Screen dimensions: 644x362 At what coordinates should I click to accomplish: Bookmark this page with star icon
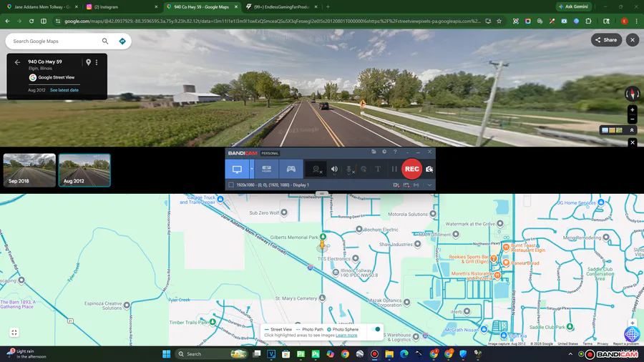pyautogui.click(x=499, y=21)
